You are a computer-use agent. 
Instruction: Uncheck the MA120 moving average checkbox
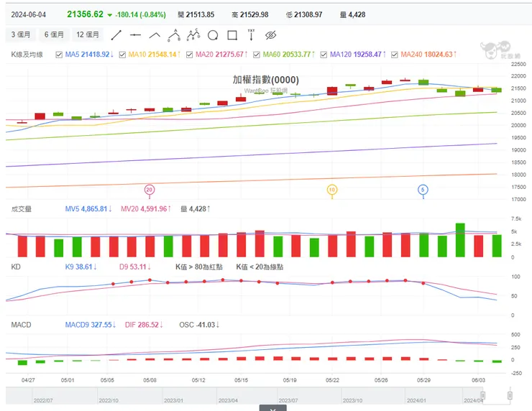[324, 55]
